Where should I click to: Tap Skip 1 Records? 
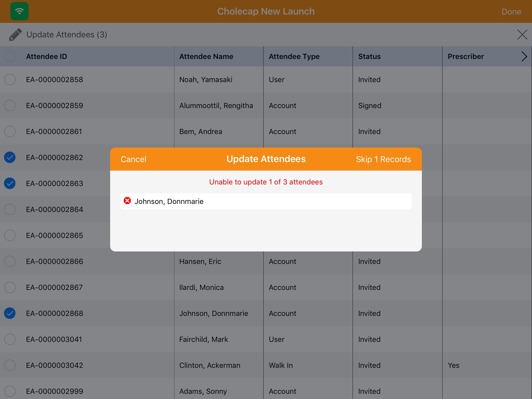[383, 159]
